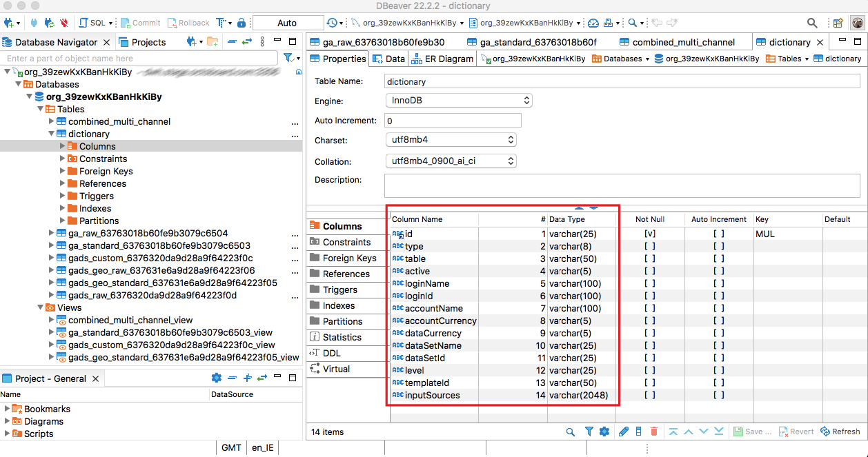868x457 pixels.
Task: Click the move down arrow icon
Action: tap(704, 431)
